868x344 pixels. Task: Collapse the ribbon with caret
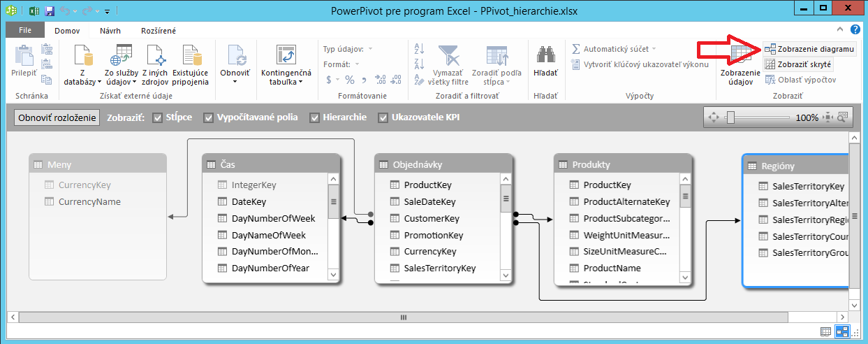840,30
